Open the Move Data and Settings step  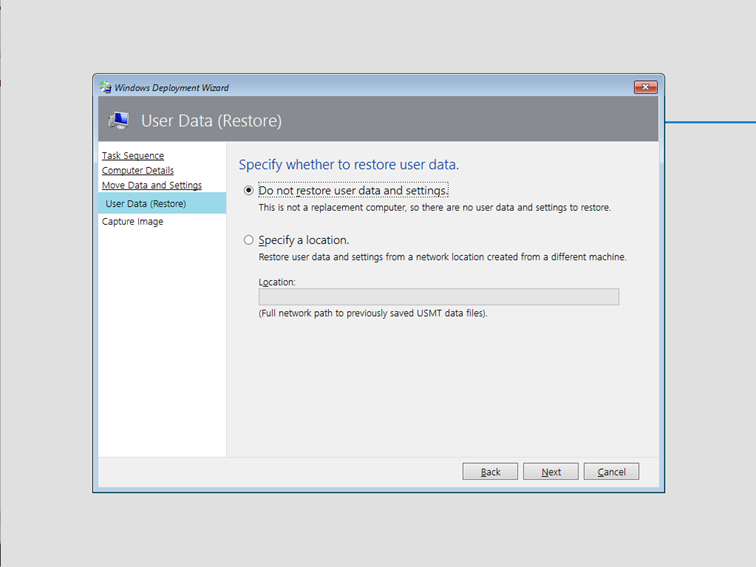(152, 185)
